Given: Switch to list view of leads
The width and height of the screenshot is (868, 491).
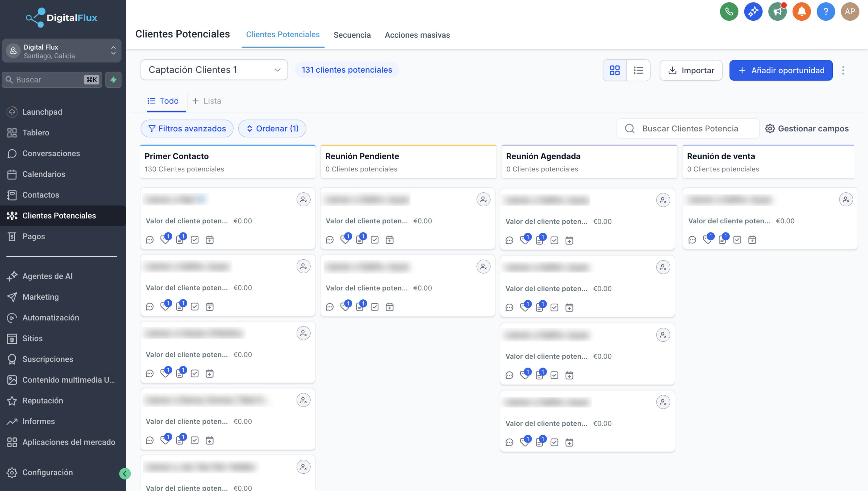Looking at the screenshot, I should pos(638,70).
